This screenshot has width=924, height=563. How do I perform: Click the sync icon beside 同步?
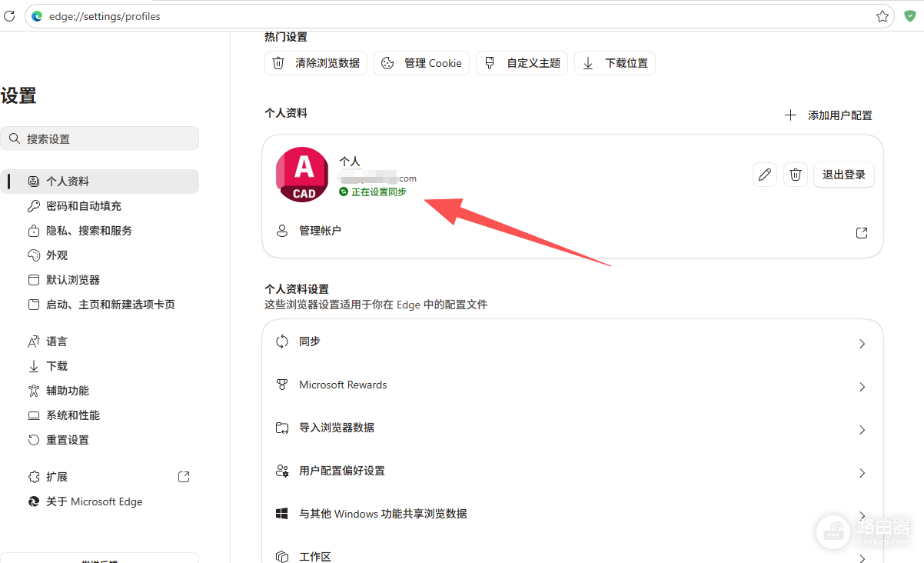pos(282,341)
